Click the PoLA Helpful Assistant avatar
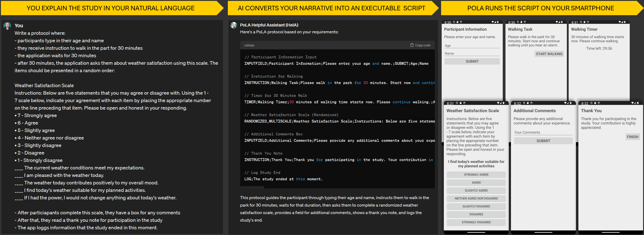Viewport: 644px width, 235px height. [234, 25]
